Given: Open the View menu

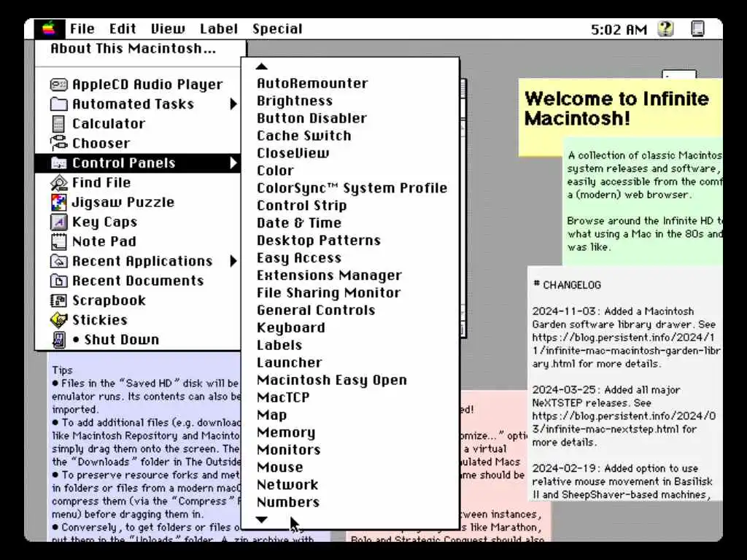Looking at the screenshot, I should (x=168, y=29).
